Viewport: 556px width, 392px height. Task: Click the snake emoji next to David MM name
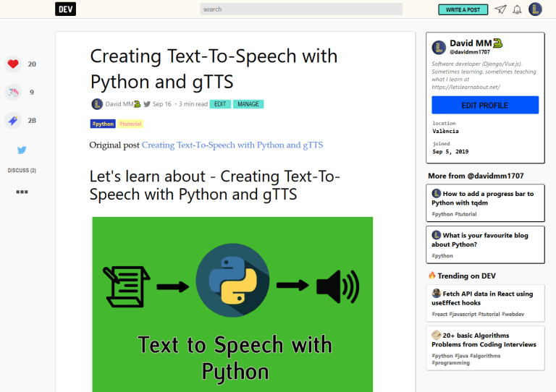pyautogui.click(x=498, y=43)
